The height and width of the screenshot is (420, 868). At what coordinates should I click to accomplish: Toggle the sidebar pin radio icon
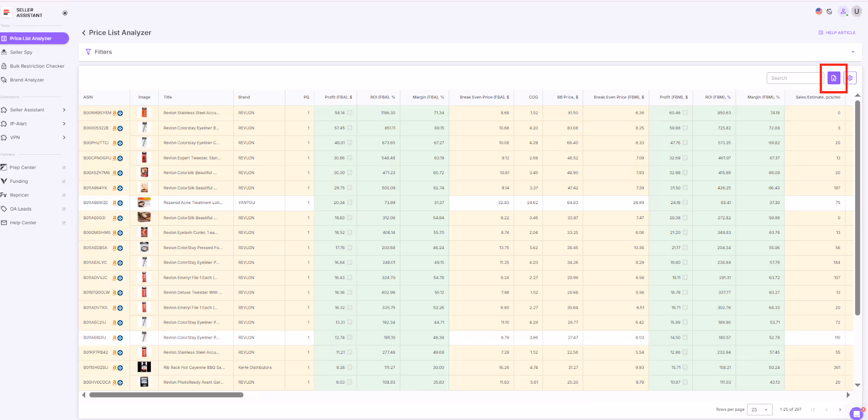coord(65,13)
